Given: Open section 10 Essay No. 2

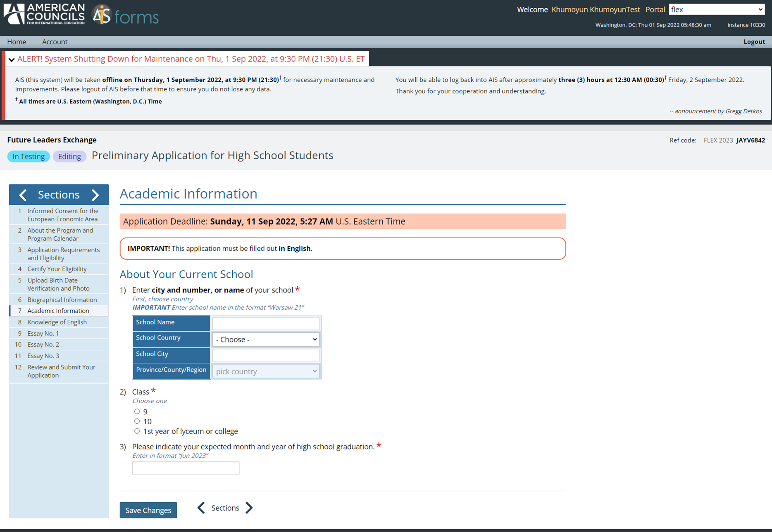Looking at the screenshot, I should (59, 344).
